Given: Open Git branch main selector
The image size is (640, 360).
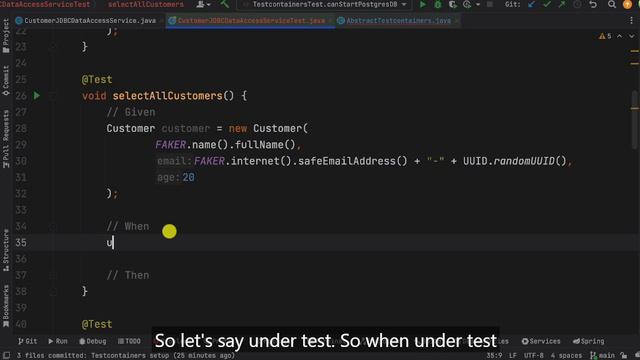Looking at the screenshot, I should [x=602, y=356].
